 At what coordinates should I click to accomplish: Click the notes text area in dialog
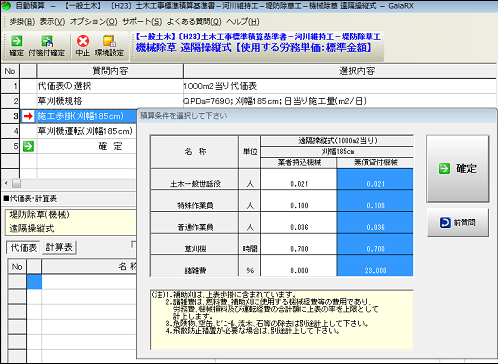(282, 320)
